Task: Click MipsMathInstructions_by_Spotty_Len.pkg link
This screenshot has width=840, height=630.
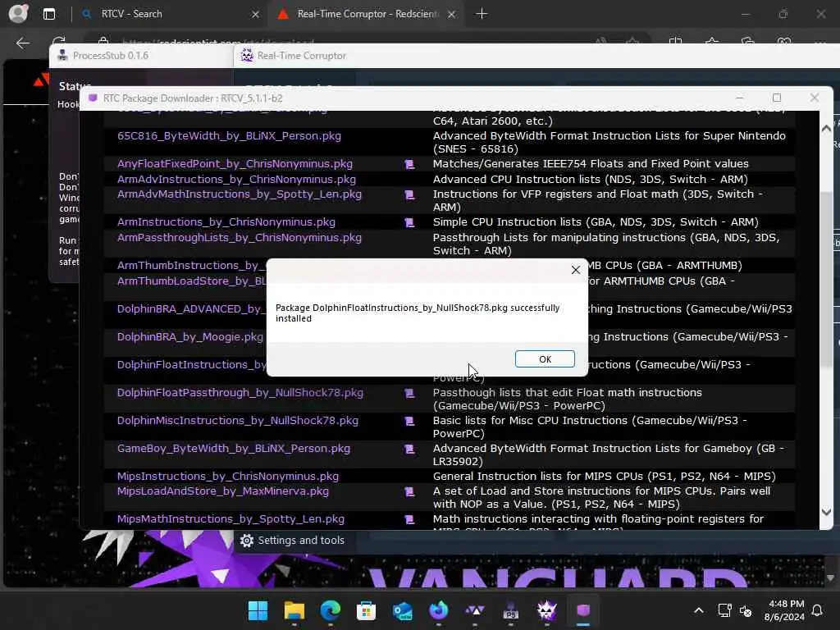Action: 231,519
